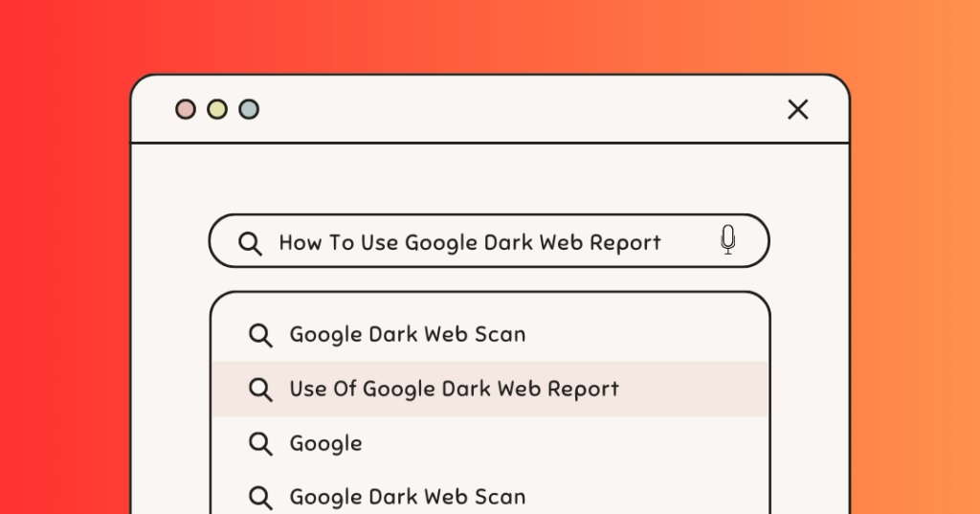980x514 pixels.
Task: Choose the highlighted 'Use Of Google Dark Web Report' suggestion
Action: coord(490,389)
